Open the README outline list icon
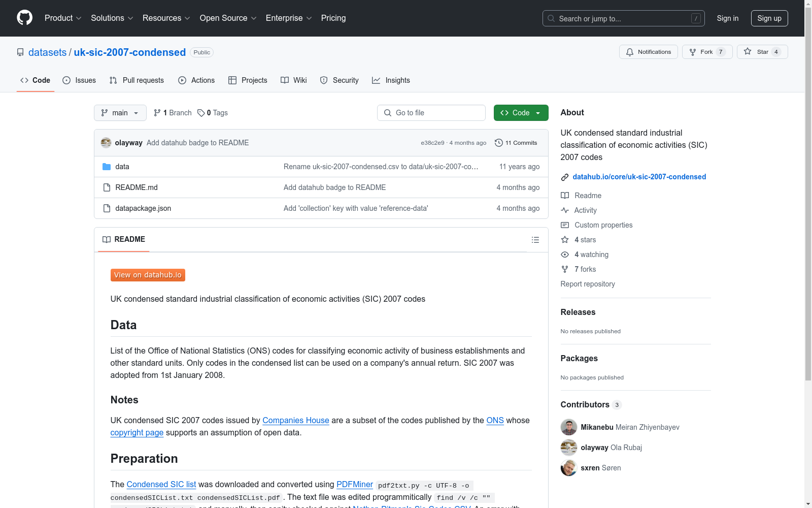The image size is (812, 508). 535,240
